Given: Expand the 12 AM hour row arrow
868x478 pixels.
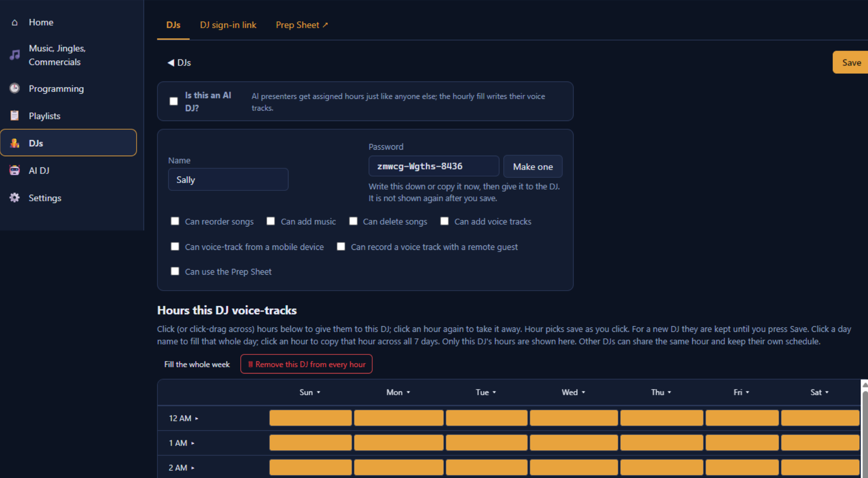Looking at the screenshot, I should tap(197, 419).
